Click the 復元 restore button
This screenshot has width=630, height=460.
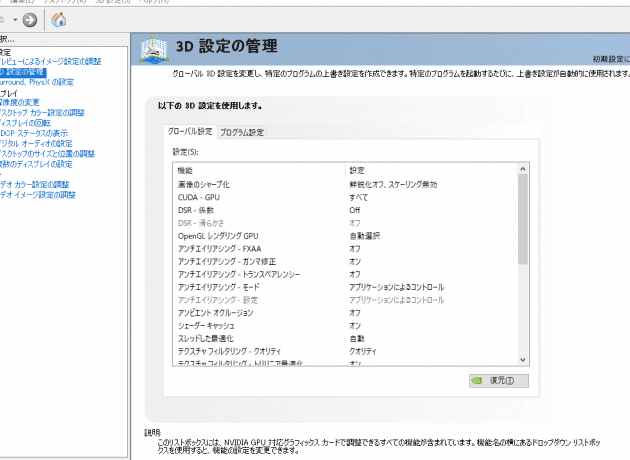[499, 380]
